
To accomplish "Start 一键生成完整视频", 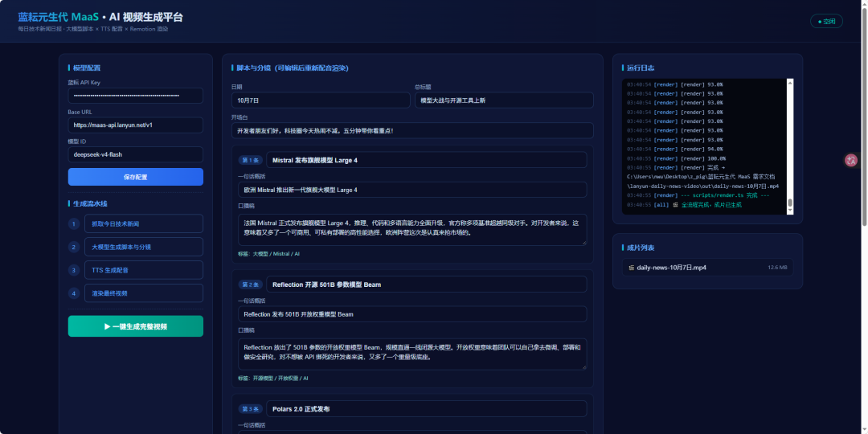I will tap(136, 326).
